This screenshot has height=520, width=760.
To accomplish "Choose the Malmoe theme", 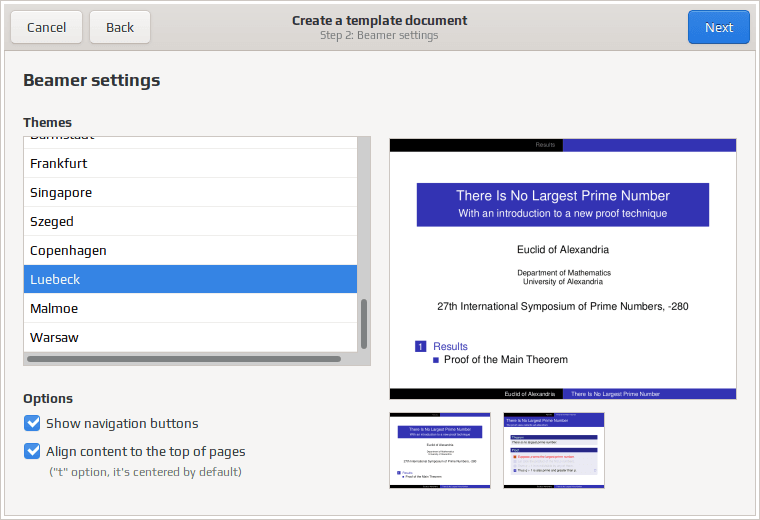I will pos(190,308).
